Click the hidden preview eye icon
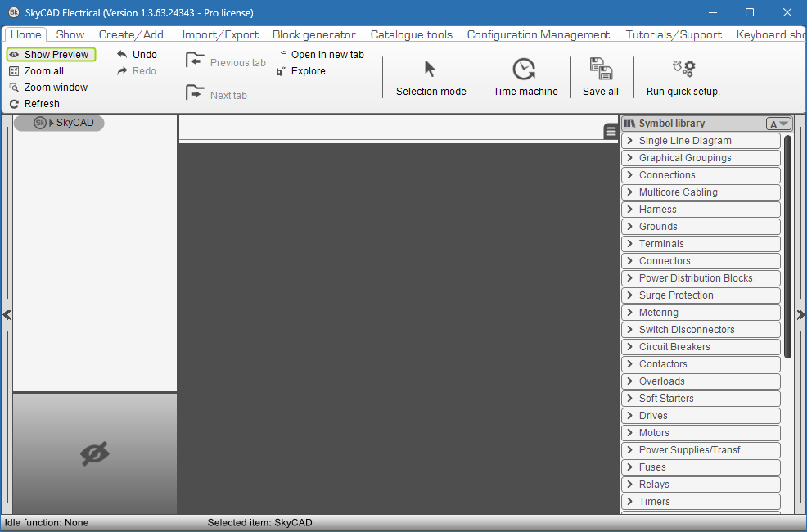This screenshot has width=807, height=532. [x=95, y=453]
